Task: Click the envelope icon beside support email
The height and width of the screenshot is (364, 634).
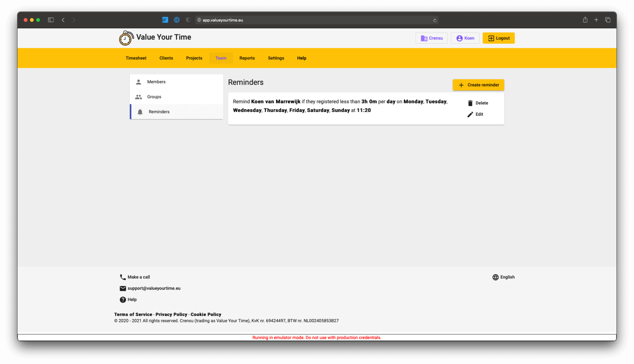Action: point(122,288)
